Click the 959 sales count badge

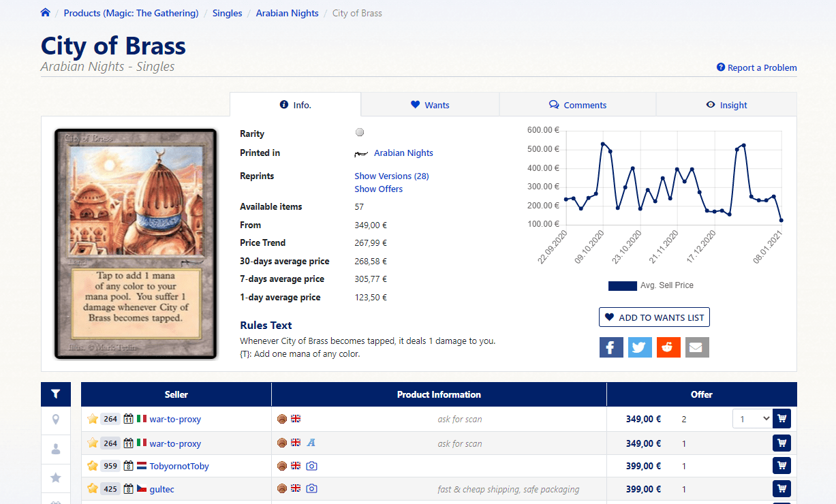click(110, 466)
